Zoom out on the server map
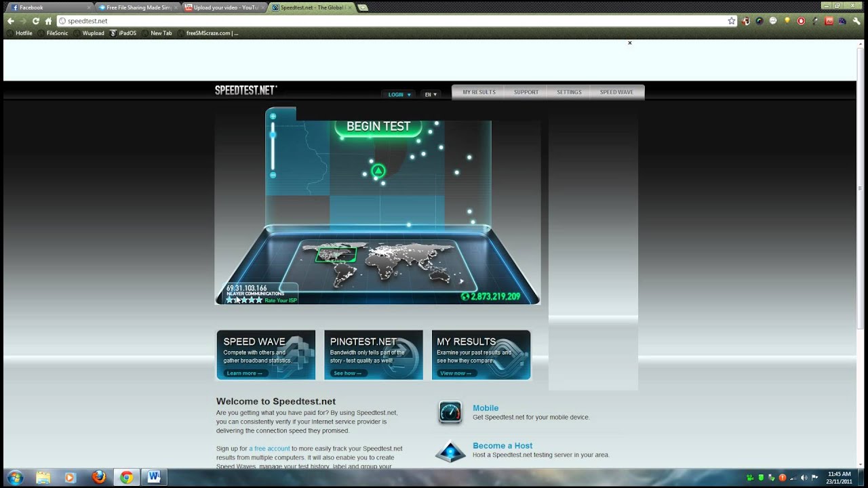The width and height of the screenshot is (868, 488). (x=273, y=175)
